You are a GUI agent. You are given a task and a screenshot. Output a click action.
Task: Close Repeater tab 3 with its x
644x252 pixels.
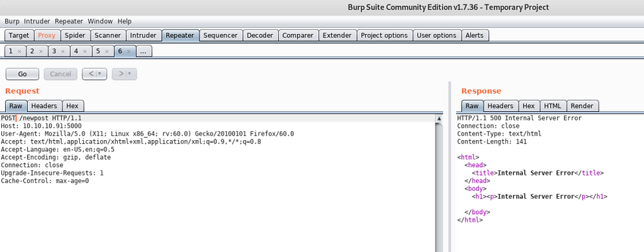pyautogui.click(x=63, y=51)
